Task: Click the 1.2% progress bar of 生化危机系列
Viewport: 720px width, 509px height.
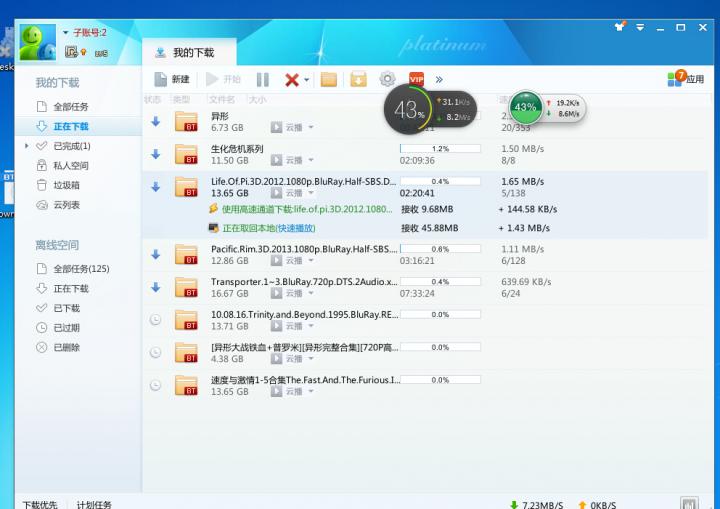Action: (x=440, y=148)
